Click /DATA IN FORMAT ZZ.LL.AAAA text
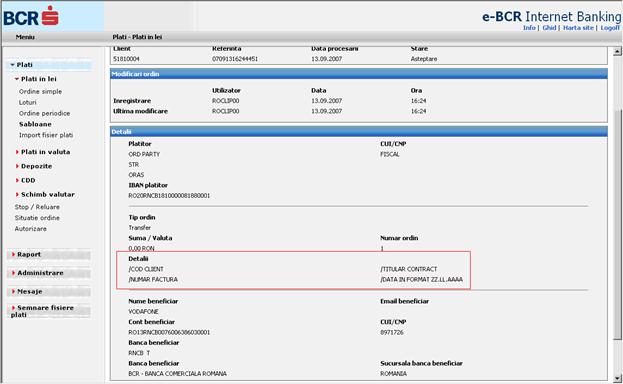This screenshot has width=623, height=384. (x=422, y=279)
